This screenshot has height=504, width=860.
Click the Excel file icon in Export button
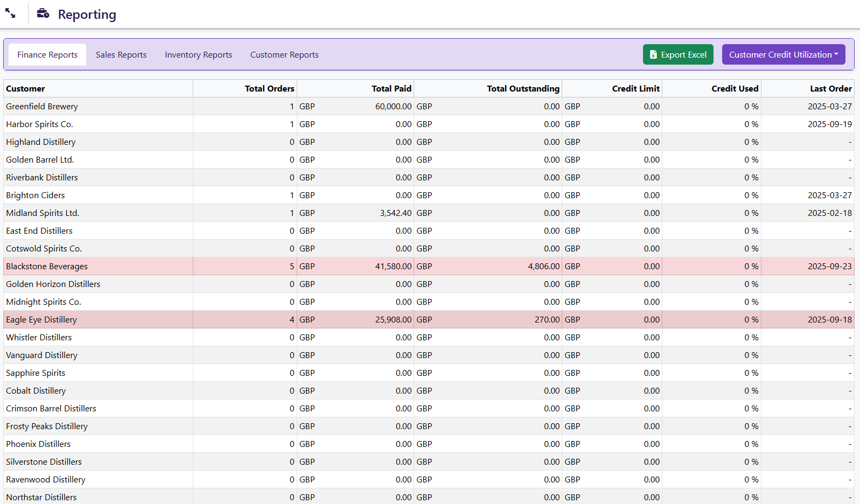coord(653,54)
